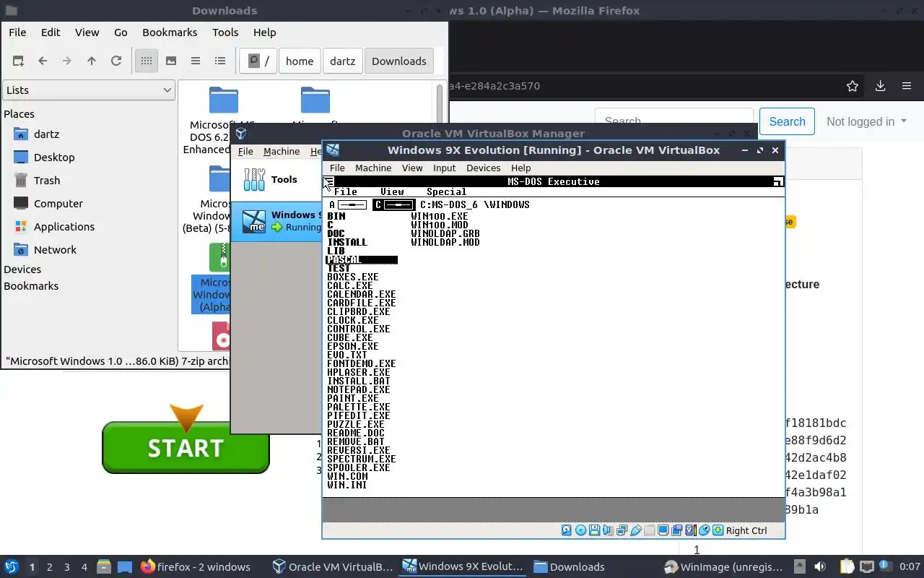
Task: Open Firefox downloads arrow icon
Action: tap(880, 86)
